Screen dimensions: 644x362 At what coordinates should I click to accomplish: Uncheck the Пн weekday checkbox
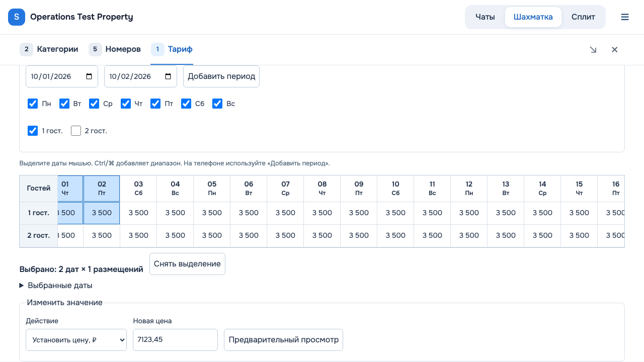(x=33, y=104)
